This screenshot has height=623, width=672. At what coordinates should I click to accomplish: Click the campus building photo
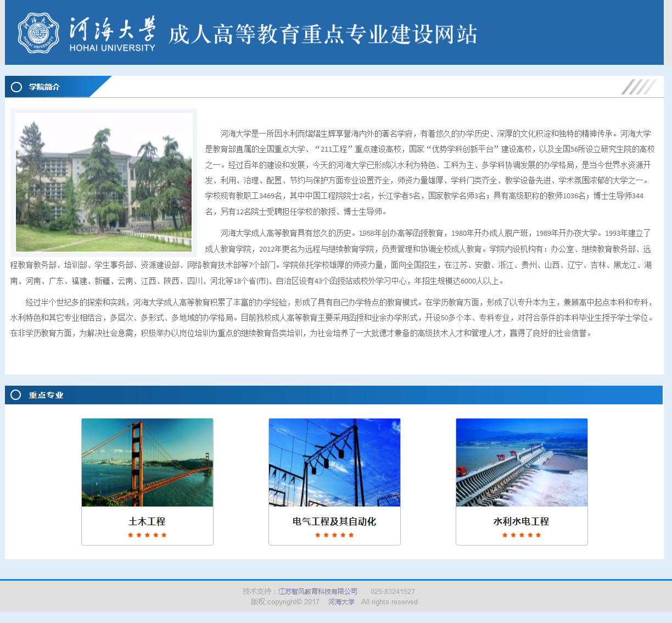coord(104,182)
